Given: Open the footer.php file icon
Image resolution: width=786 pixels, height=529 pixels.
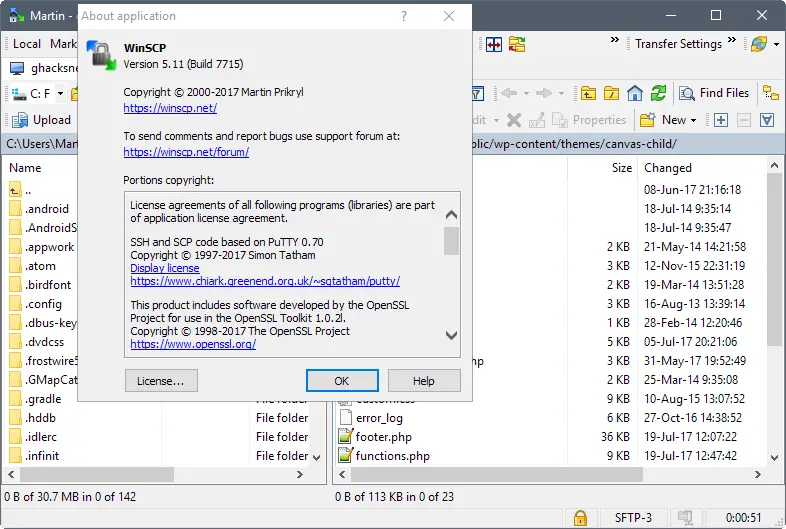Looking at the screenshot, I should coord(345,437).
